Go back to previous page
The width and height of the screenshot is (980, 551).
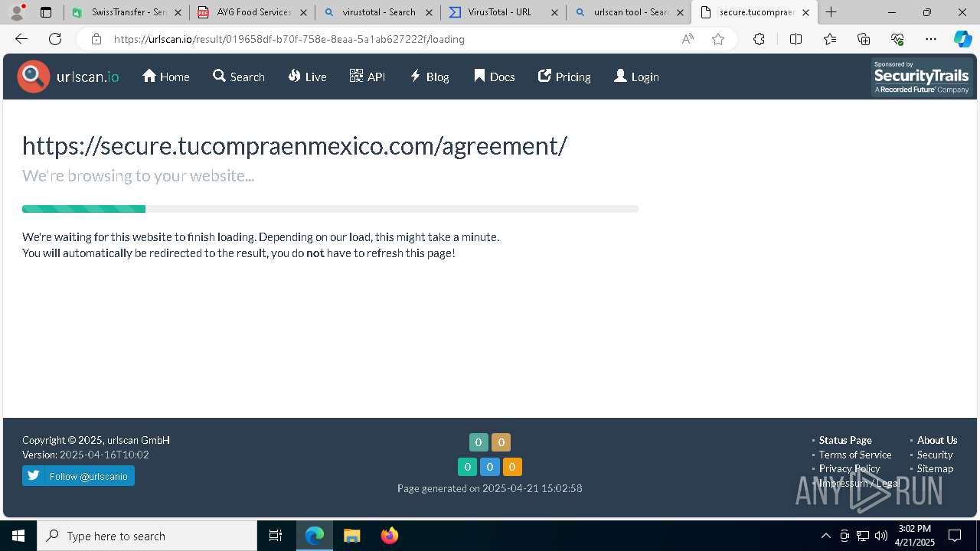point(21,39)
